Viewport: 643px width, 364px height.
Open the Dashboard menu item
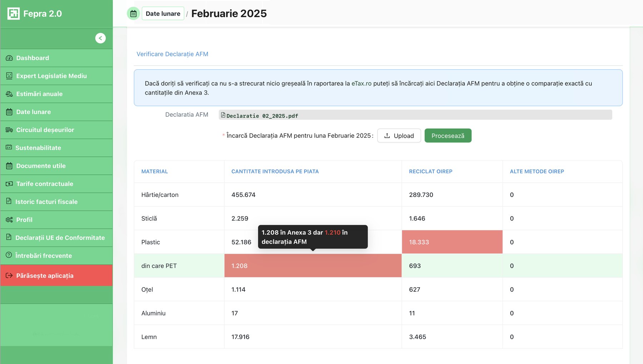pos(56,58)
